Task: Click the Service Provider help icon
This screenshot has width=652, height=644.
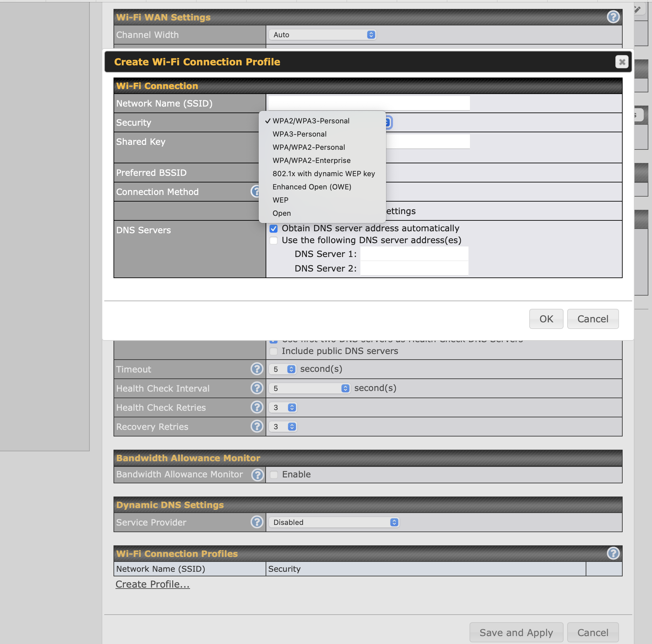Action: click(257, 522)
